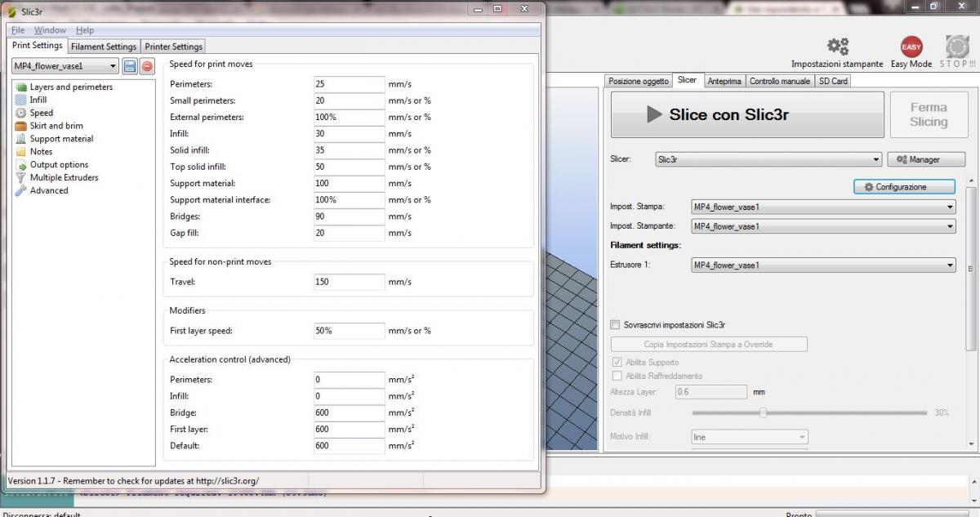Click the Configurazione button
The image size is (980, 517).
[903, 187]
